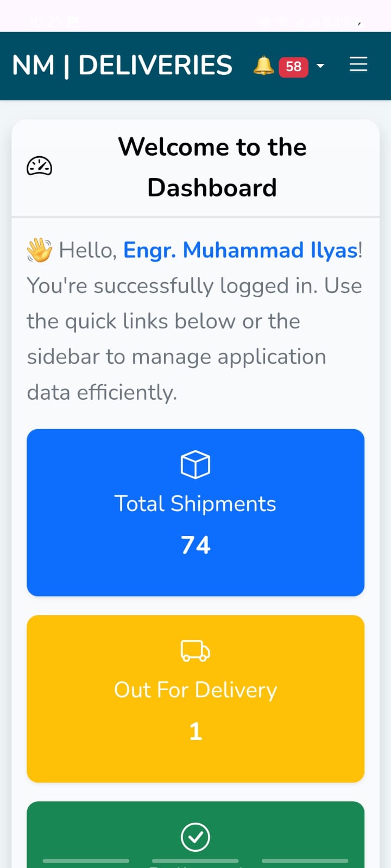391x868 pixels.
Task: Click the delivery truck icon
Action: tap(195, 651)
